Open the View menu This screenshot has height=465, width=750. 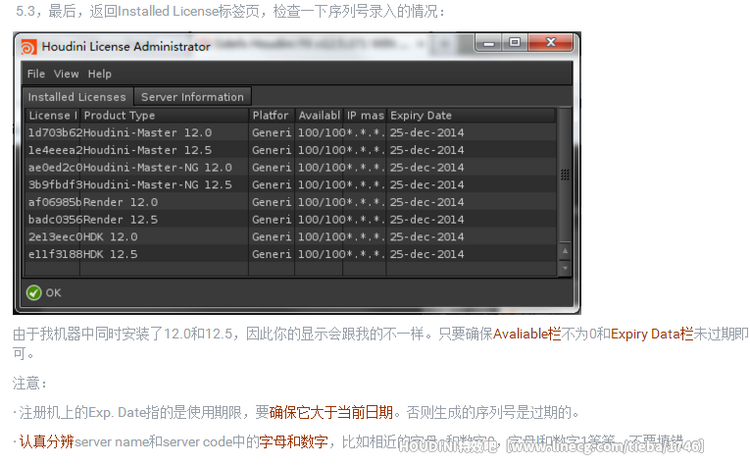tap(66, 74)
